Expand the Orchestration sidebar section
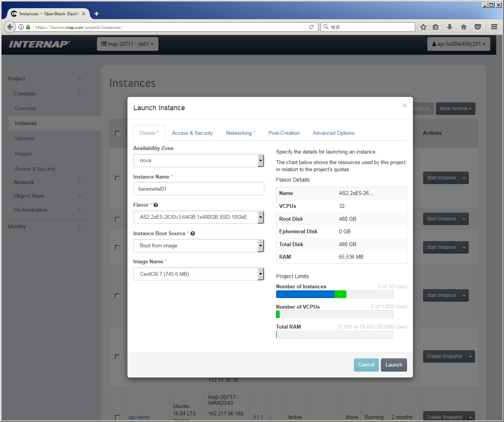The image size is (504, 422). coord(48,210)
